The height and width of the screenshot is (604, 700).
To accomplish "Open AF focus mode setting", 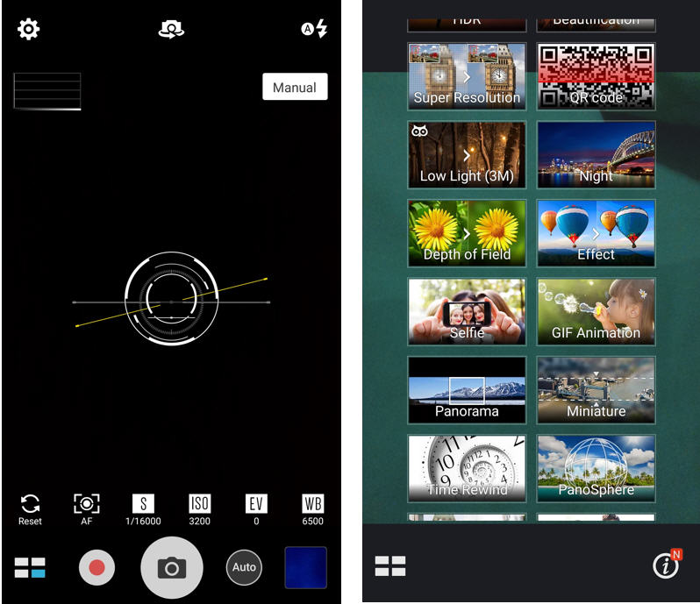I will [87, 508].
